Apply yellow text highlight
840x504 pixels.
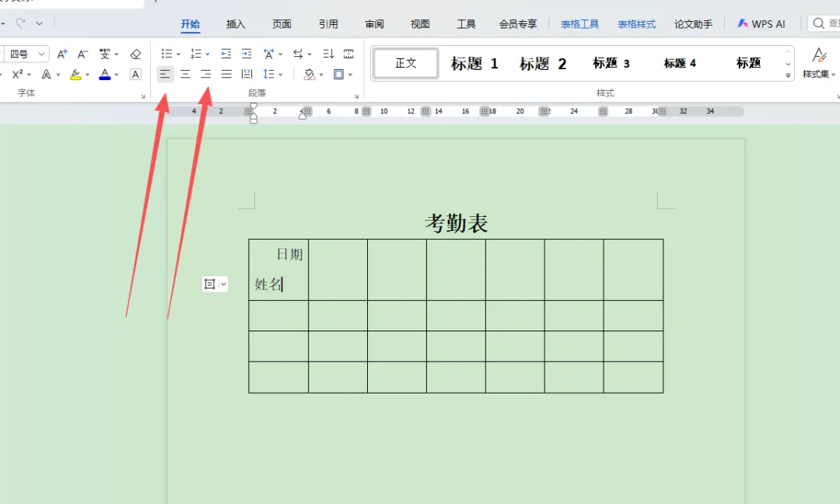tap(75, 74)
